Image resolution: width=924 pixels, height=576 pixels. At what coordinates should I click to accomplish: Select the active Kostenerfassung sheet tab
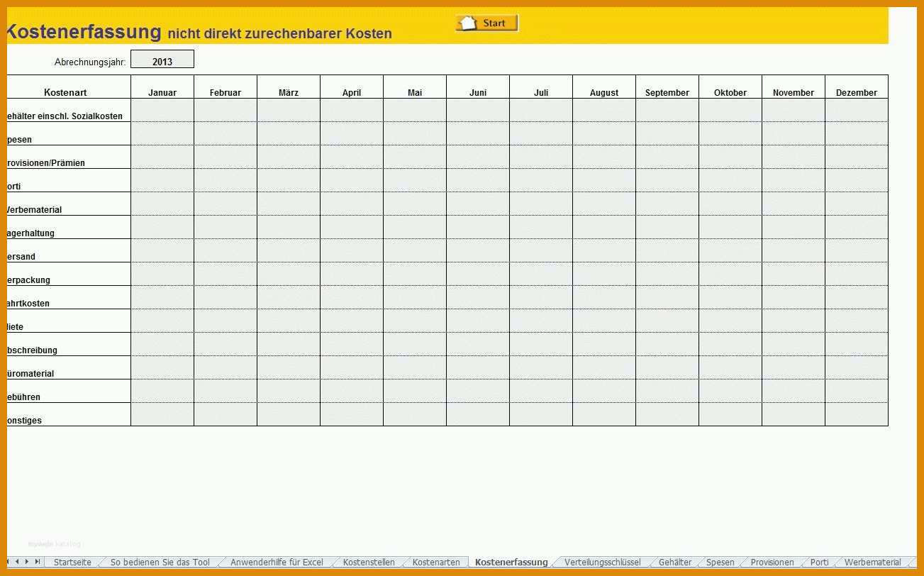click(511, 562)
